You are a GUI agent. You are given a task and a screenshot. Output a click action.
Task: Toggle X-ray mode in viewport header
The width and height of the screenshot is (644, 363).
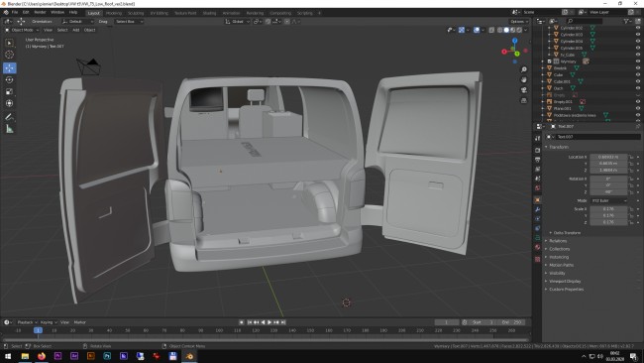click(491, 30)
